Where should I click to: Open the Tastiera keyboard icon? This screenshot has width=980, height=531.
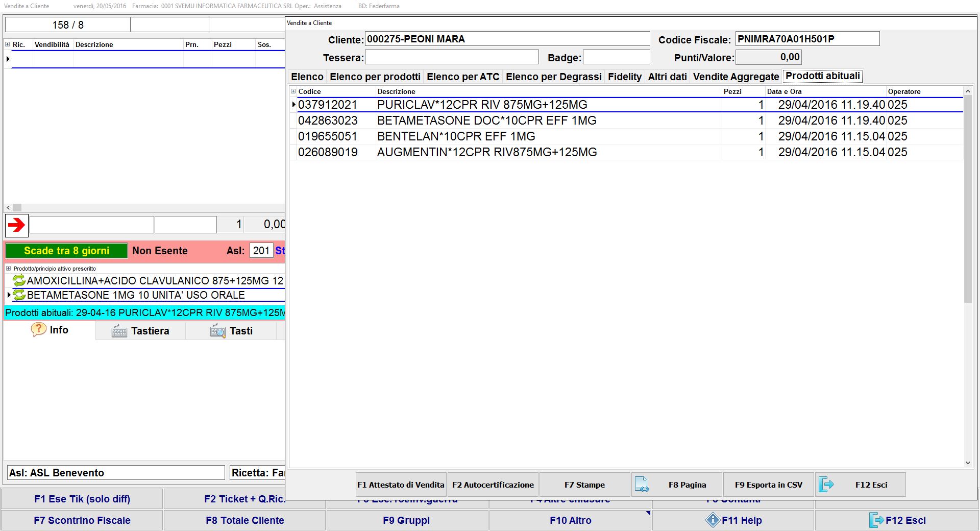coord(119,331)
